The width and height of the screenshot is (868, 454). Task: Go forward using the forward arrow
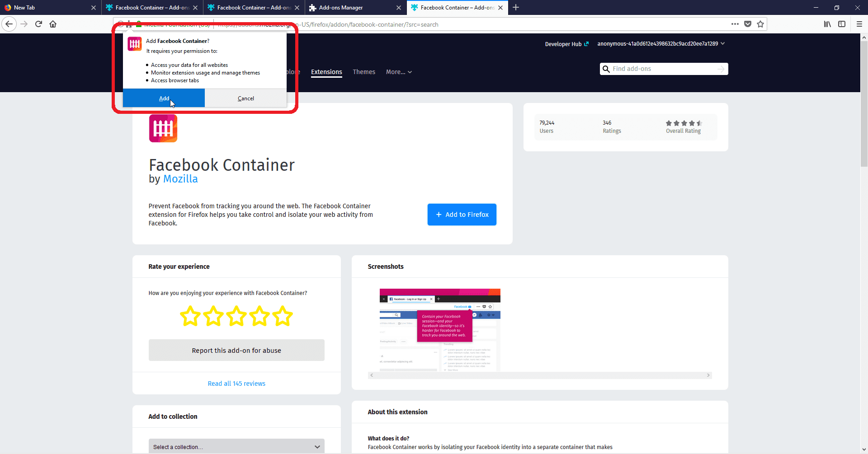click(x=24, y=24)
